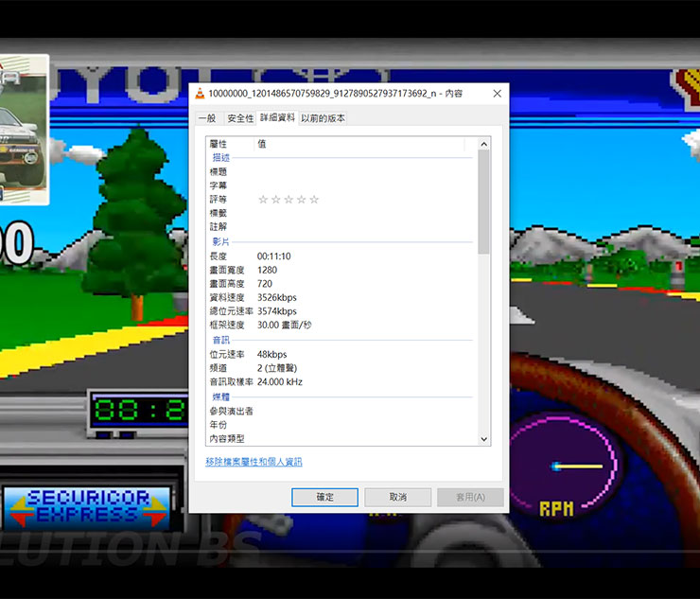Click the property list scrollbar thumb
Screen dimensions: 700x599
483,201
